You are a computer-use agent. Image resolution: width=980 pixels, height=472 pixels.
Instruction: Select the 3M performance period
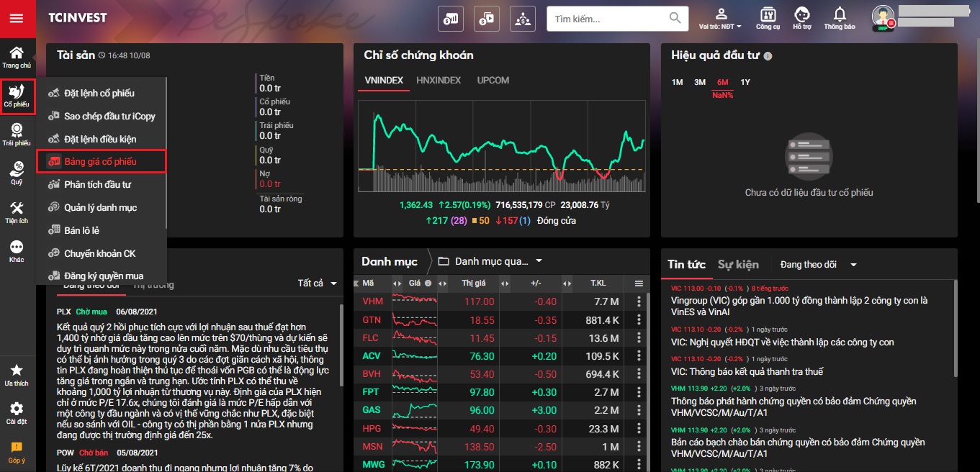point(699,82)
